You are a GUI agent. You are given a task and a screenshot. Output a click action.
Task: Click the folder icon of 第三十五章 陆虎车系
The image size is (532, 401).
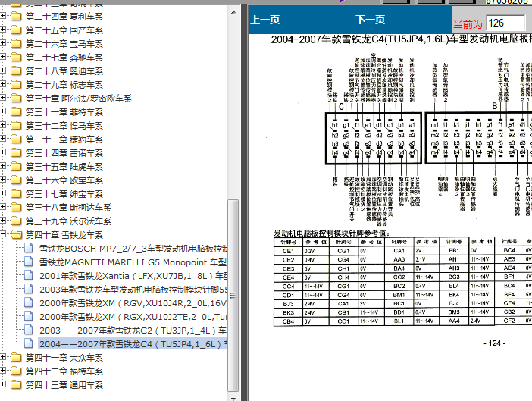[16, 166]
